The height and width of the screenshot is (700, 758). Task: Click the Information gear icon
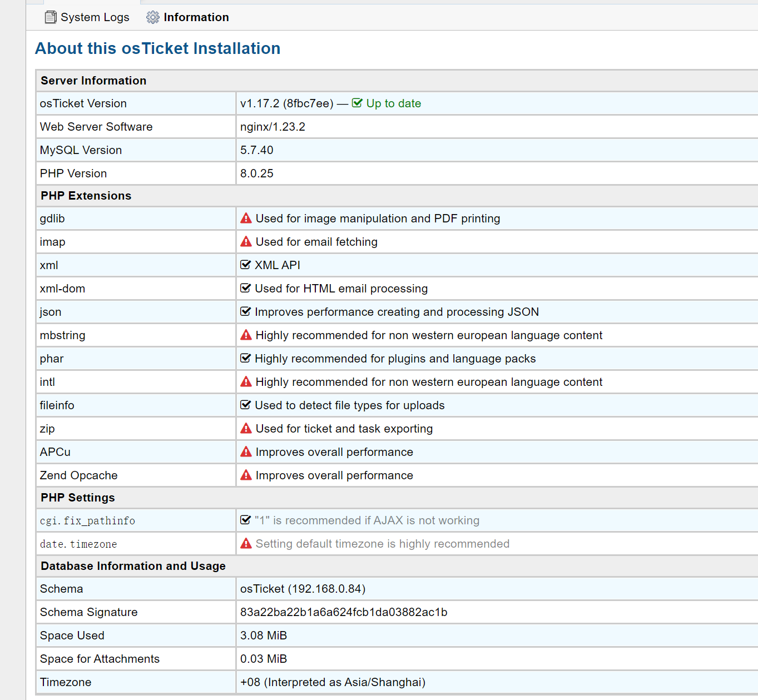pos(152,17)
